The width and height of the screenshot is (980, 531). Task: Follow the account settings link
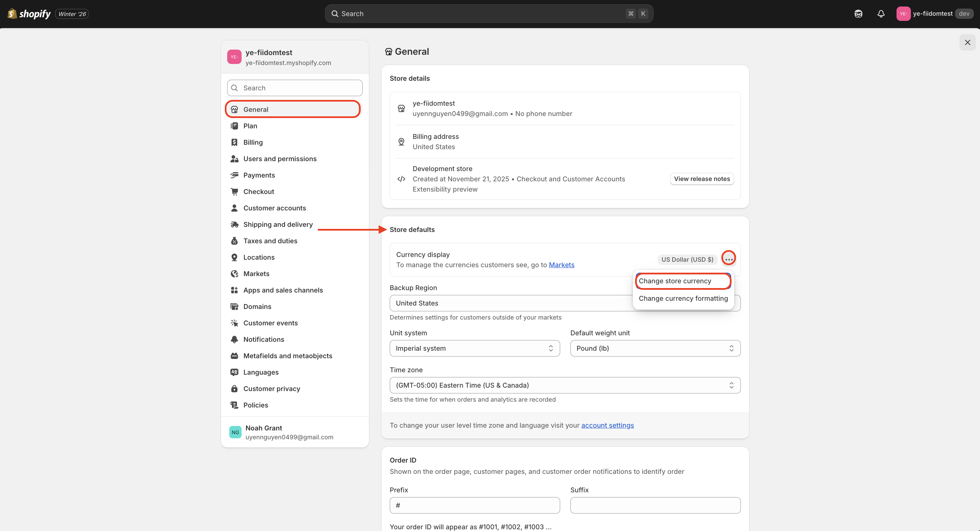(x=607, y=425)
